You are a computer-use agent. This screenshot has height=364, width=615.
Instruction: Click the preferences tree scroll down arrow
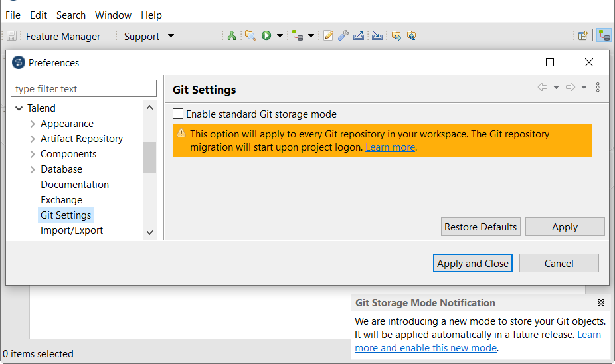pos(149,232)
